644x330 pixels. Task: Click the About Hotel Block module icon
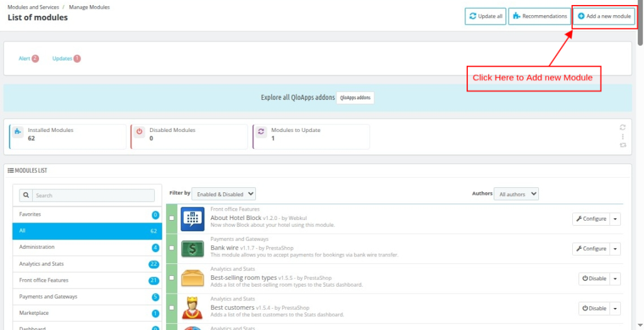click(x=192, y=218)
